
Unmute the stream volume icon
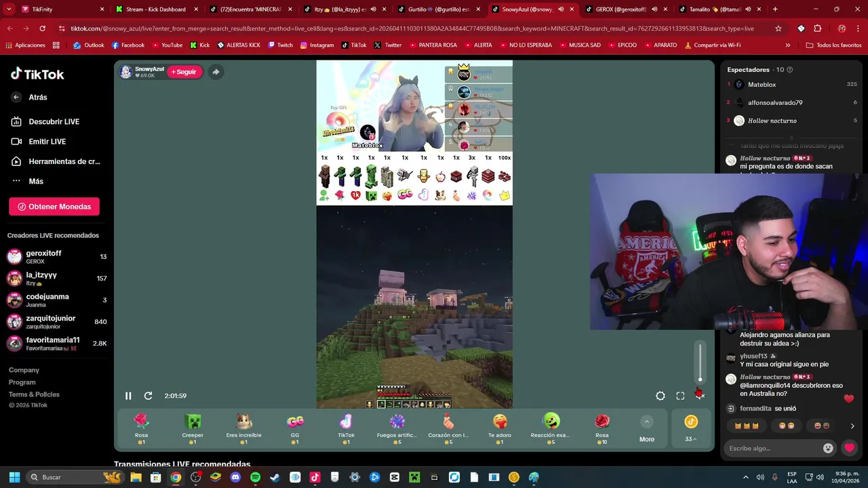point(700,395)
